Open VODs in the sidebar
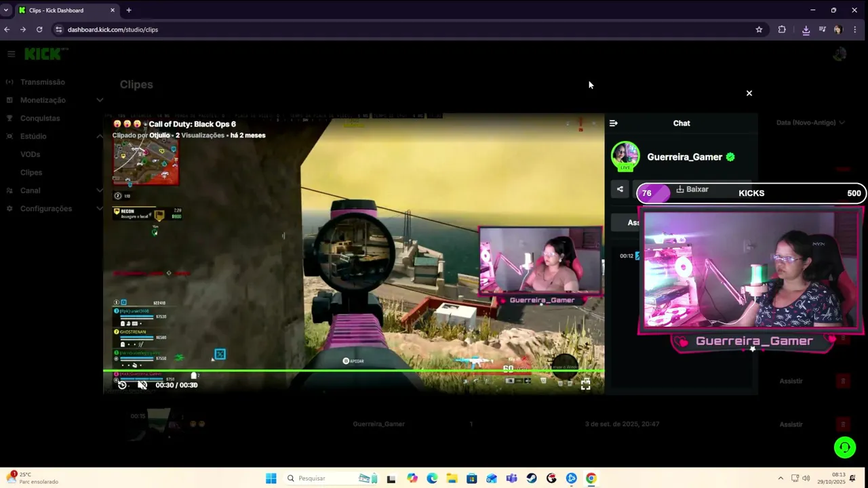This screenshot has width=868, height=488. pos(30,155)
